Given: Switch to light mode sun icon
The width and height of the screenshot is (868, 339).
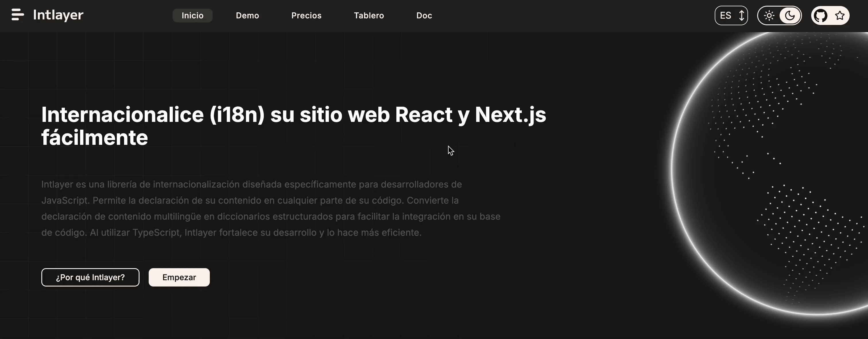Looking at the screenshot, I should tap(769, 15).
